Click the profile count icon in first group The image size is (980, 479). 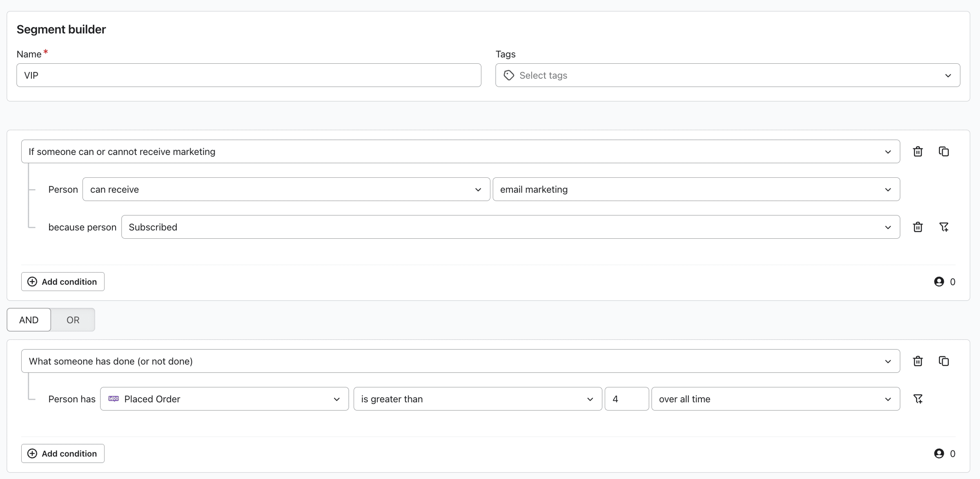tap(939, 282)
